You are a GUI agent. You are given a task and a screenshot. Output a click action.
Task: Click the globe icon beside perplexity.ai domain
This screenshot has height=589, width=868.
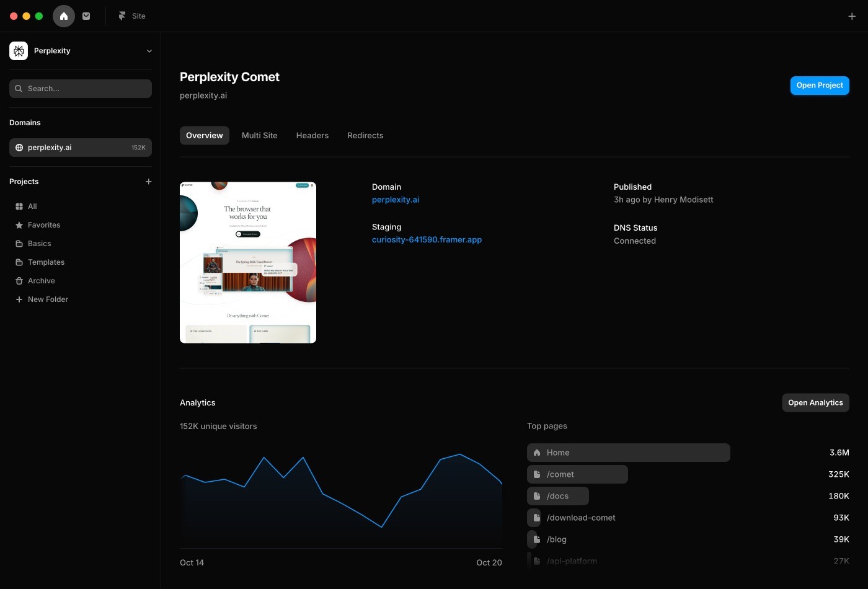pos(19,148)
